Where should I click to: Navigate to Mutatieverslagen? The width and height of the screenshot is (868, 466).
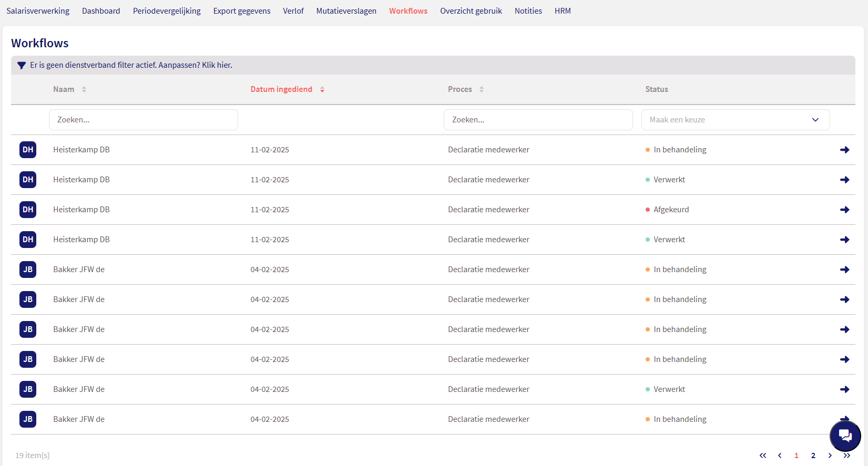[x=346, y=11]
